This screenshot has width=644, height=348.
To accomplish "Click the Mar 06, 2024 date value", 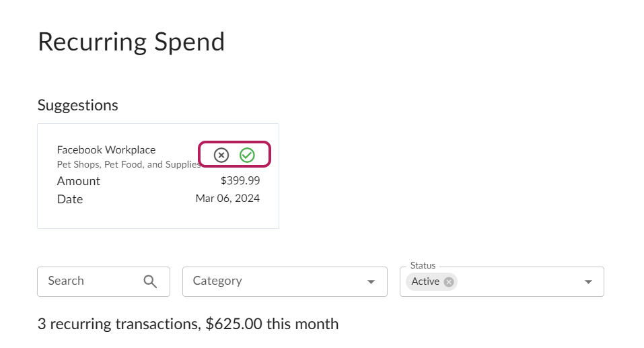I will (227, 199).
